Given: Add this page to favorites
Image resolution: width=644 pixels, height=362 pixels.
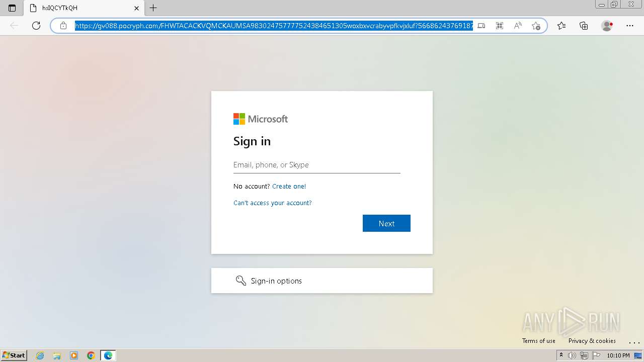Looking at the screenshot, I should tap(536, 26).
